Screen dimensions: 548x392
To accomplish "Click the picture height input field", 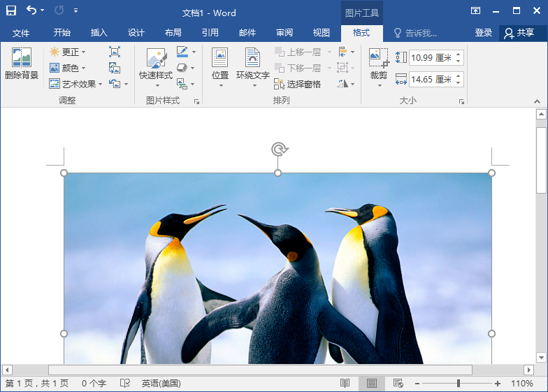I will (431, 58).
